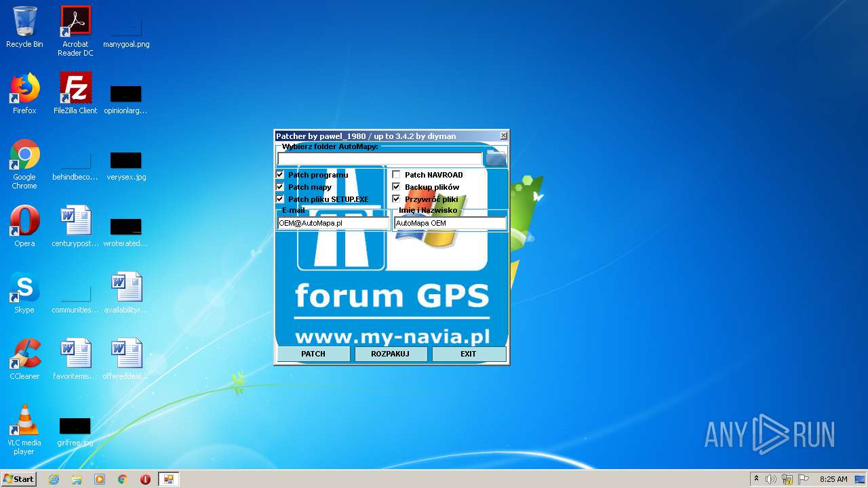The image size is (868, 488).
Task: Enable Patch NAVROAD checkbox
Action: (397, 175)
